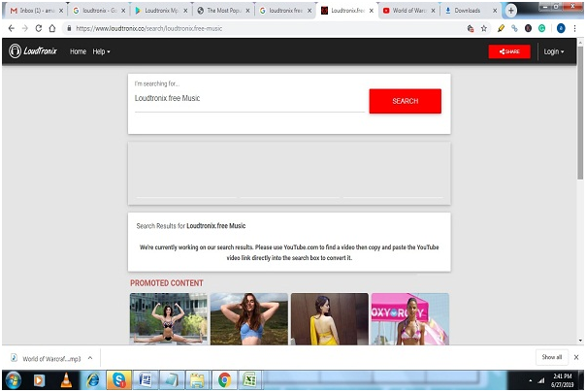Click the browser address bar URL
This screenshot has width=586, height=392.
pos(149,28)
